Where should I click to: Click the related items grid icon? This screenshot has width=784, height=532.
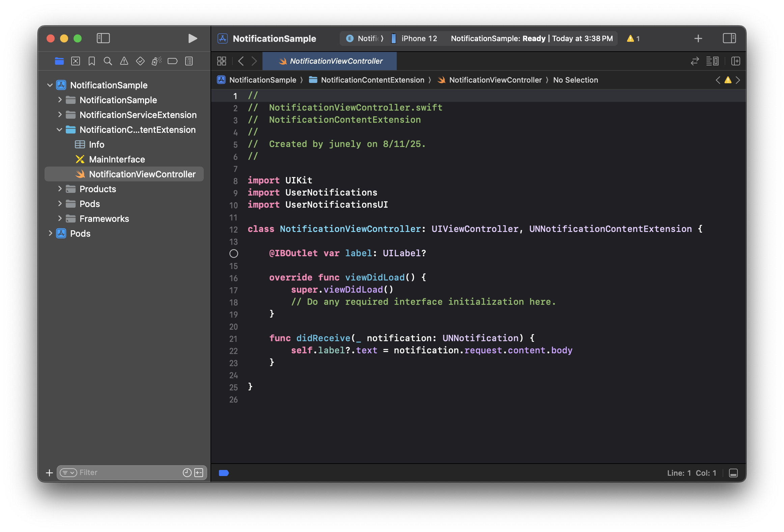(222, 61)
